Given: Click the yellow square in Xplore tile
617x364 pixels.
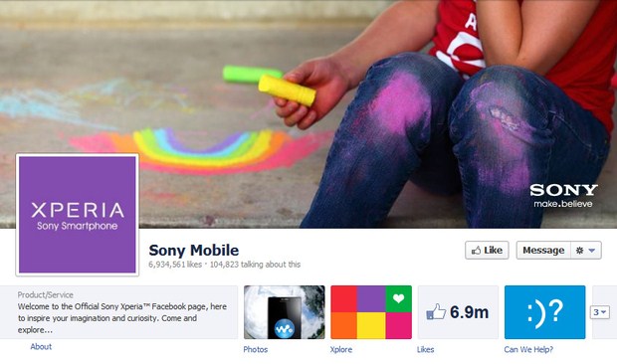Looking at the screenshot, I should click(x=371, y=325).
